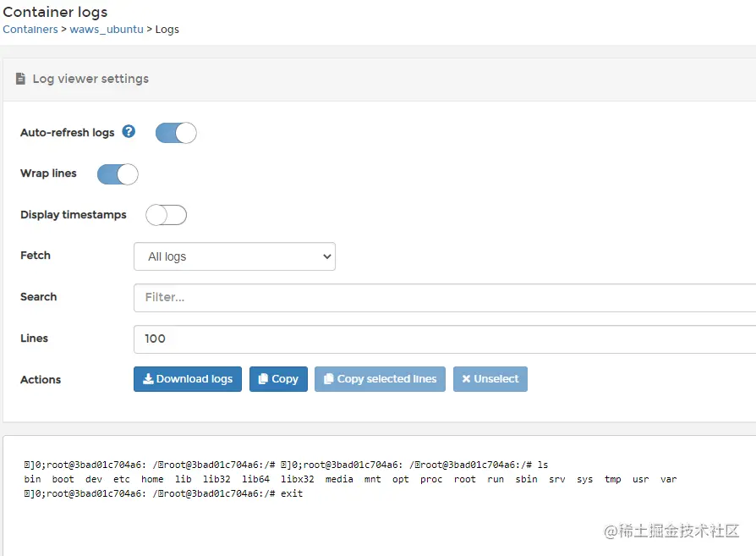Click the Wrap lines label

click(x=48, y=173)
